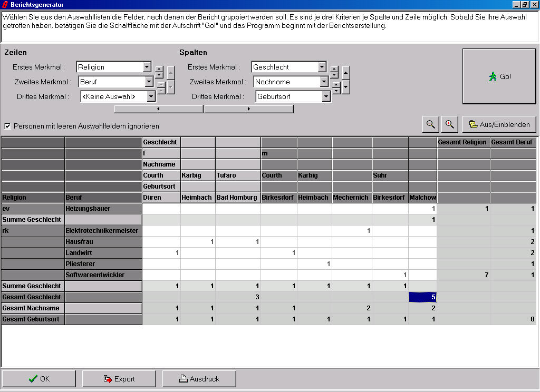Click the zoom out magnifier icon

click(430, 124)
